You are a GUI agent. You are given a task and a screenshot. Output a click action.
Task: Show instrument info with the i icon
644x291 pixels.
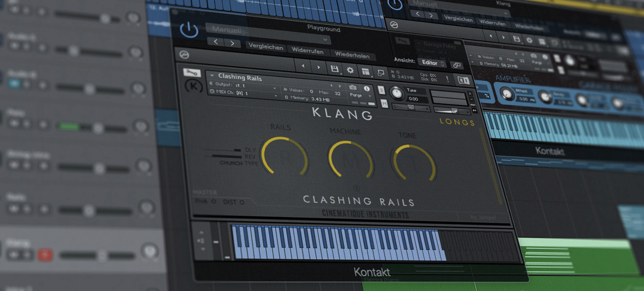point(367,89)
